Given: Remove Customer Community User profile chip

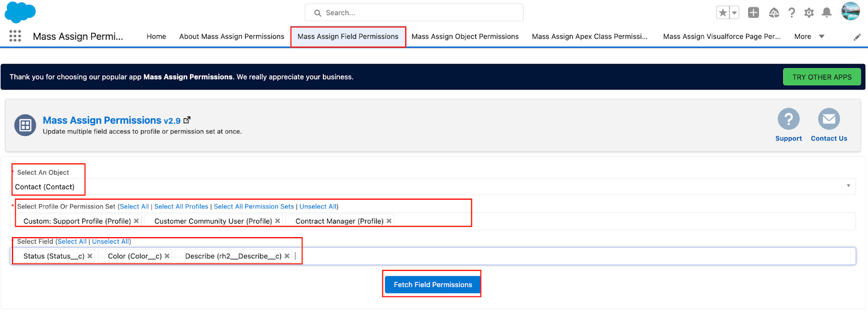Looking at the screenshot, I should 278,221.
